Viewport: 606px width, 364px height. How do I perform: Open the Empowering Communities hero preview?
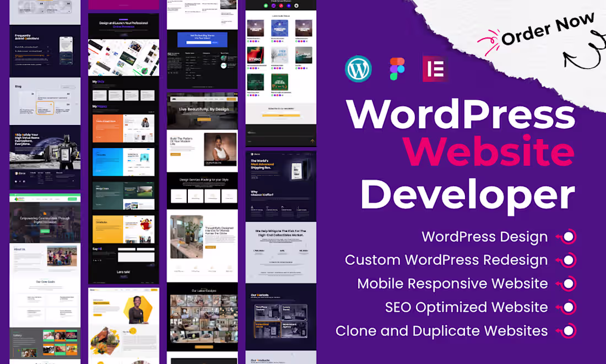coord(45,222)
